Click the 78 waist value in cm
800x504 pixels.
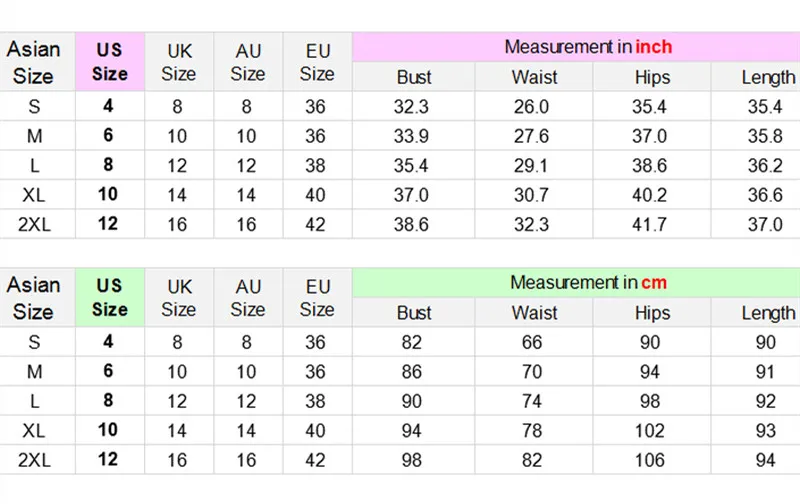click(x=531, y=430)
